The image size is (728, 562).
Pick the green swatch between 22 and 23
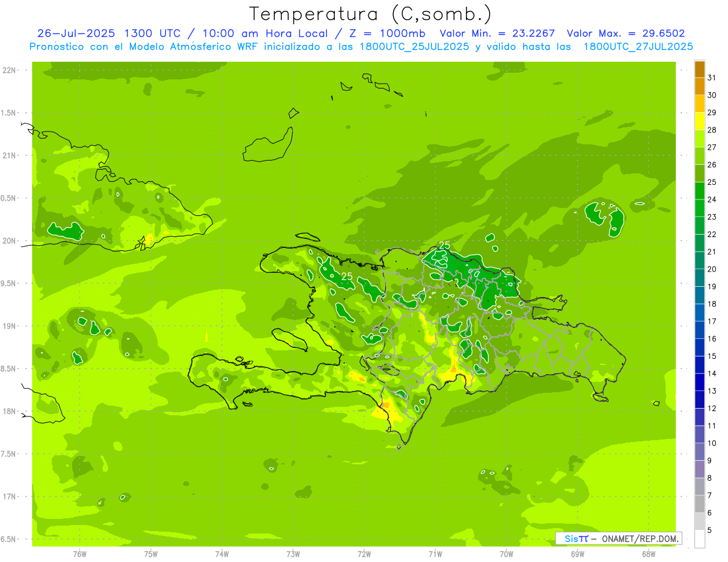pos(699,226)
